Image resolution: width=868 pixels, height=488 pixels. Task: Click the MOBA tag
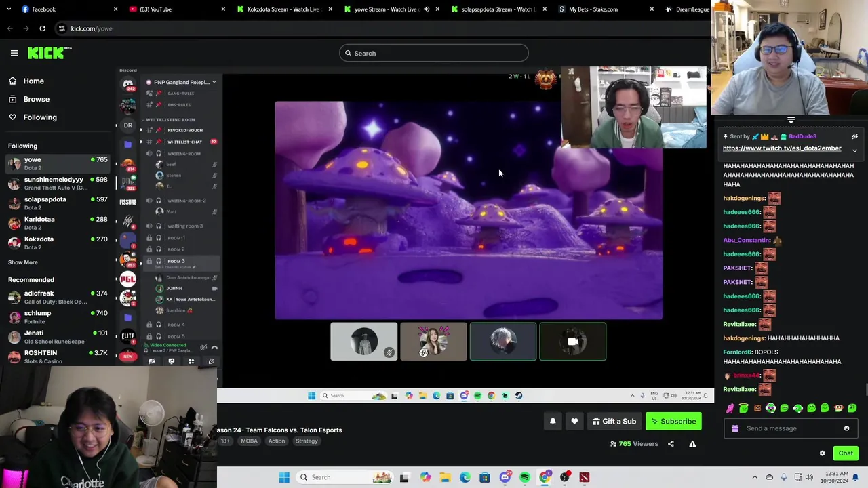coord(249,441)
